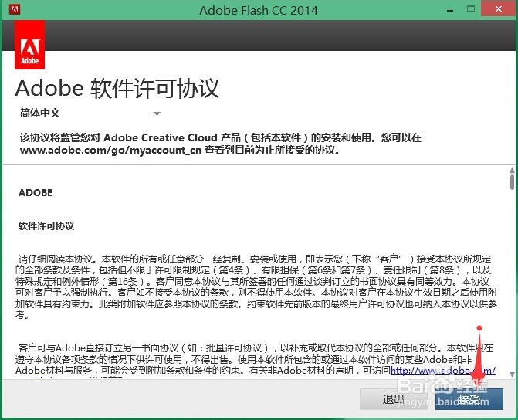Click the Adobe Flash CC 2014 title text

259,10
